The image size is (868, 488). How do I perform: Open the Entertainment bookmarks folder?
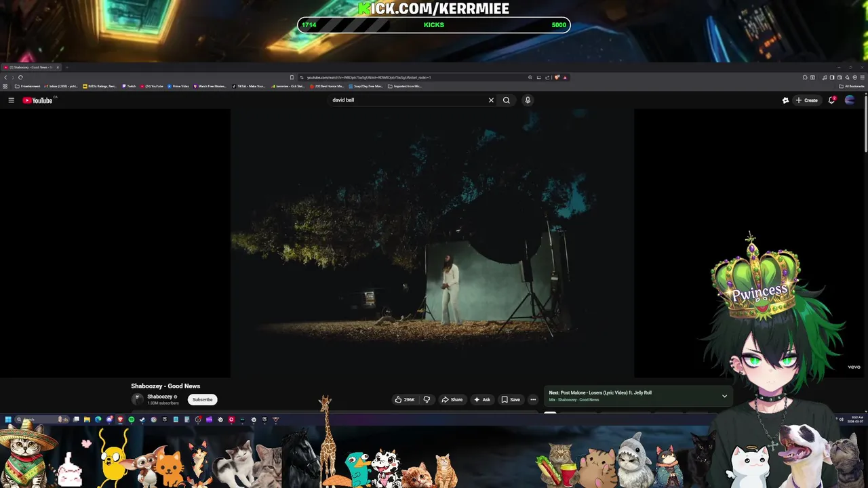pos(28,86)
